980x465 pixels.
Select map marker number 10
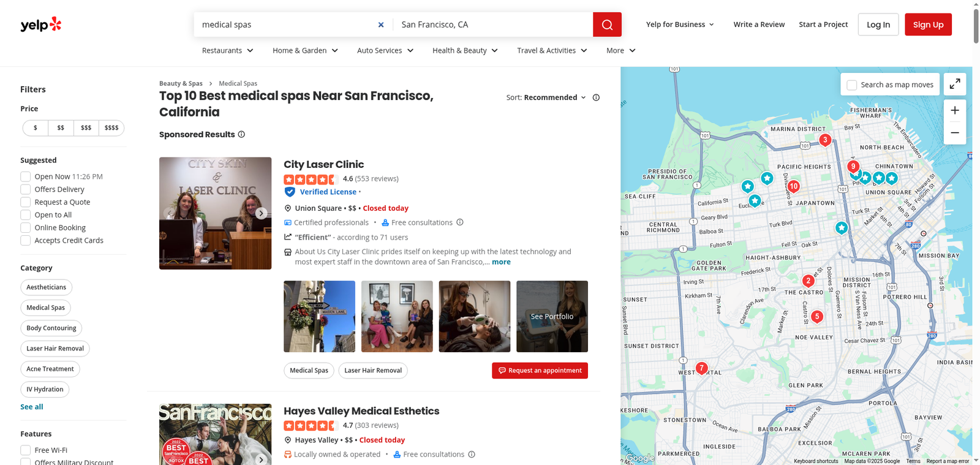pyautogui.click(x=793, y=186)
